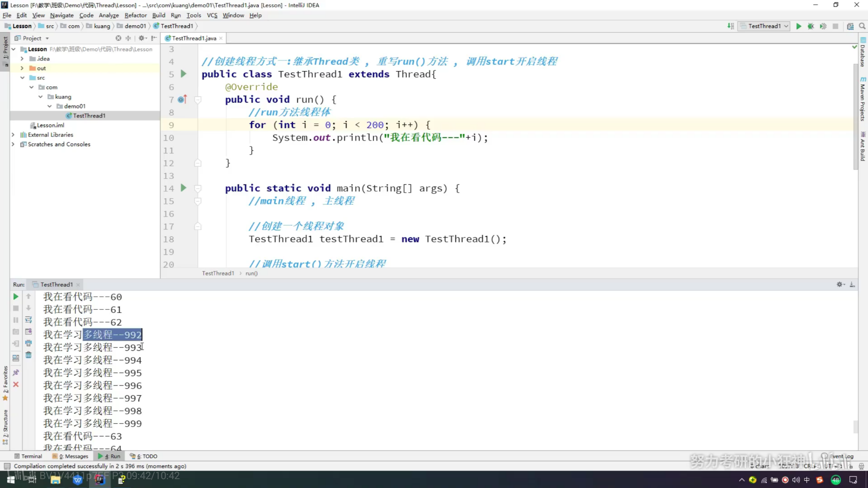Screen dimensions: 868x488
Task: Pin the Run tab
Action: [16, 372]
